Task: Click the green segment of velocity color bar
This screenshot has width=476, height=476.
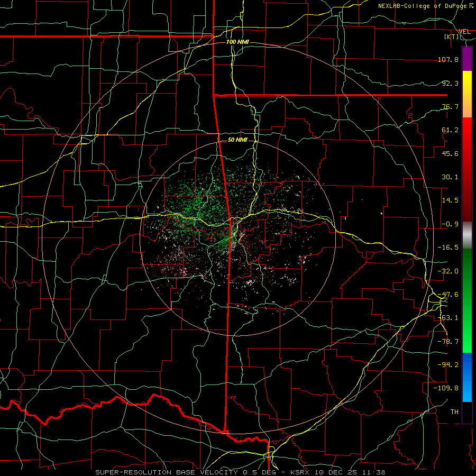Action: click(x=467, y=300)
